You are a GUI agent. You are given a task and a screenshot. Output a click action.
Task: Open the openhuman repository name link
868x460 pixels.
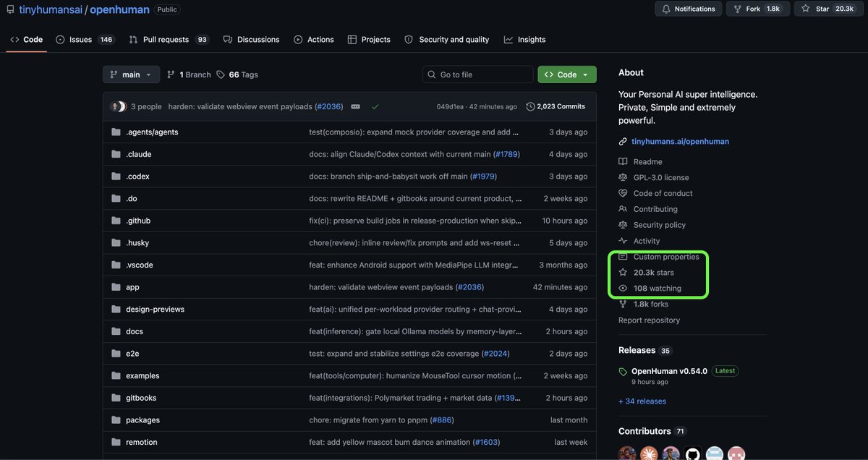point(119,10)
